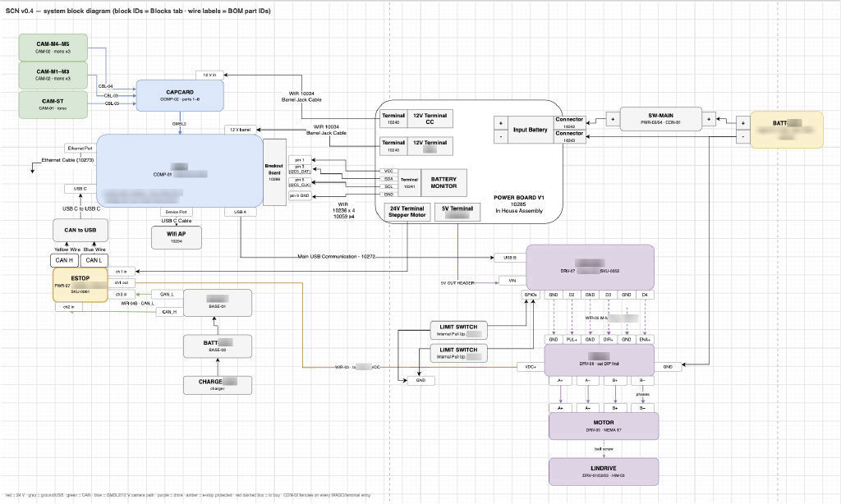Click the USB C port box
Screen dimensions: 841x504
pyautogui.click(x=80, y=189)
